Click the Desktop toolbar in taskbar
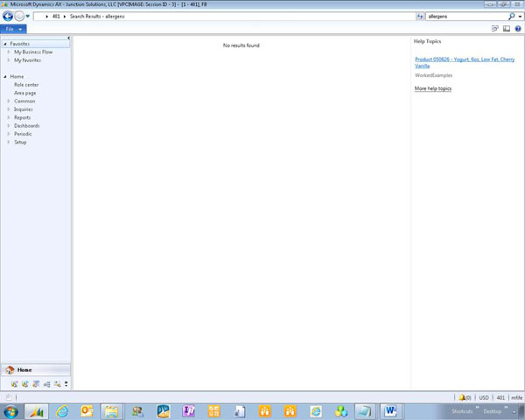Viewport: 525px width, 420px height. tap(492, 411)
